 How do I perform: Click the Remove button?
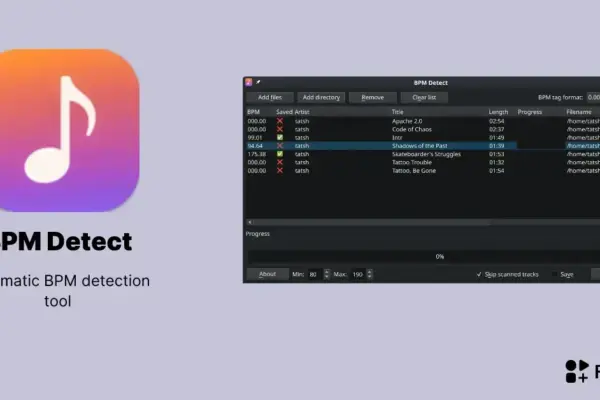coord(373,97)
